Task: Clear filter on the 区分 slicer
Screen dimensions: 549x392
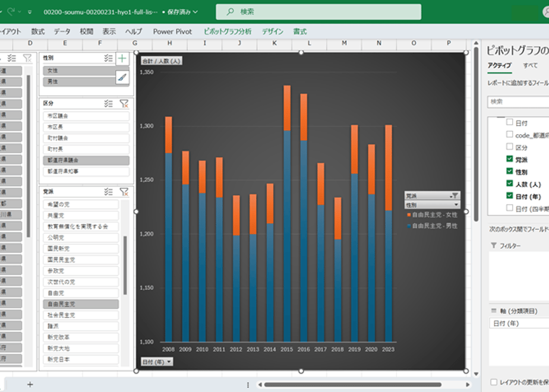Action: [x=124, y=103]
